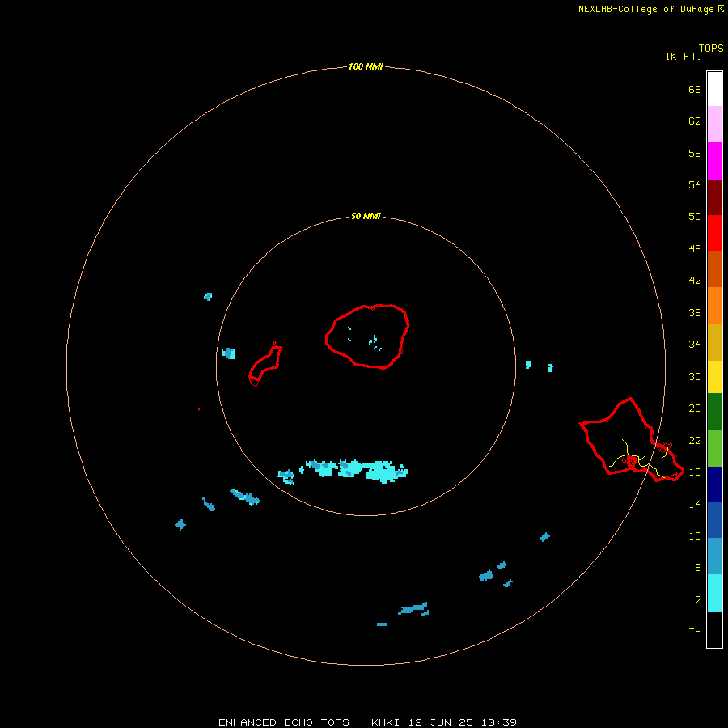Screen dimensions: 728x728
Task: Click the 'TOPS' legend title
Action: pyautogui.click(x=711, y=49)
